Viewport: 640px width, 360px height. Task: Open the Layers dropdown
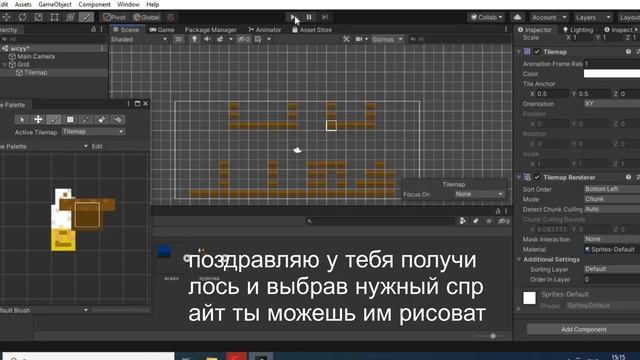click(593, 17)
